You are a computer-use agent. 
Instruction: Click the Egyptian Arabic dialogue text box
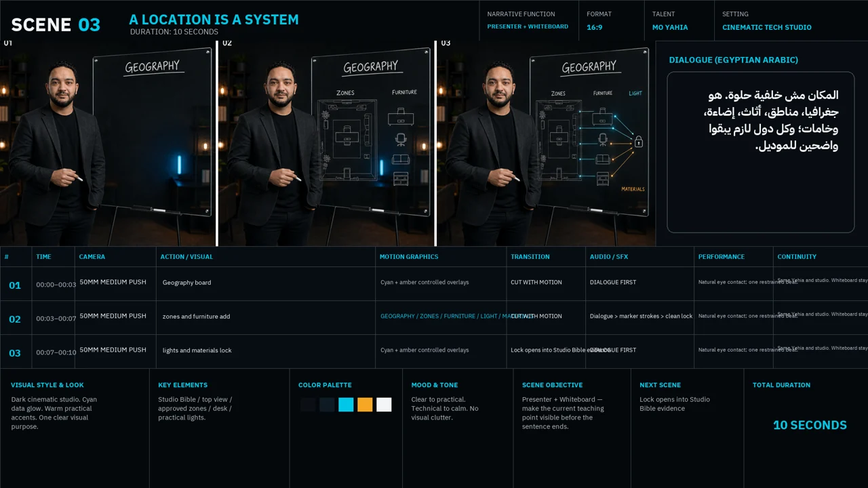(760, 152)
